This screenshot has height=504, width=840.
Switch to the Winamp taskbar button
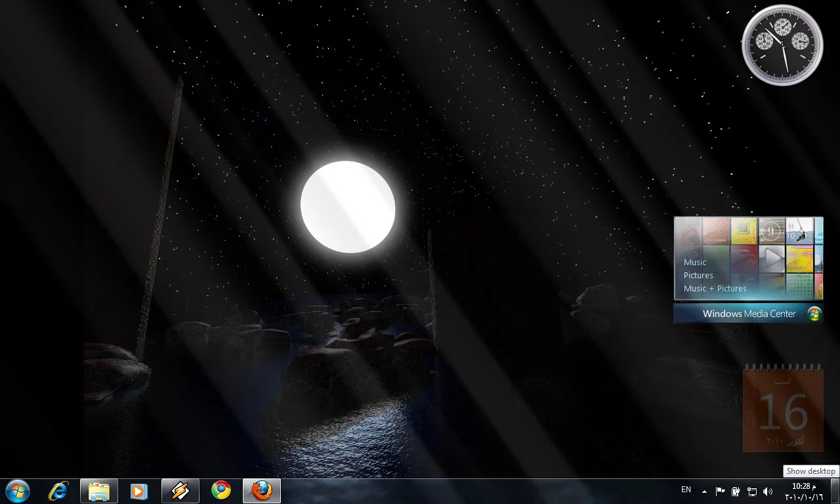coord(180,491)
